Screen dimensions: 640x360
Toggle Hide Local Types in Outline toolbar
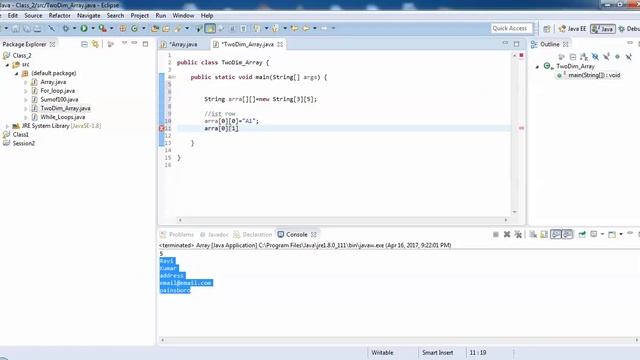coord(628,57)
